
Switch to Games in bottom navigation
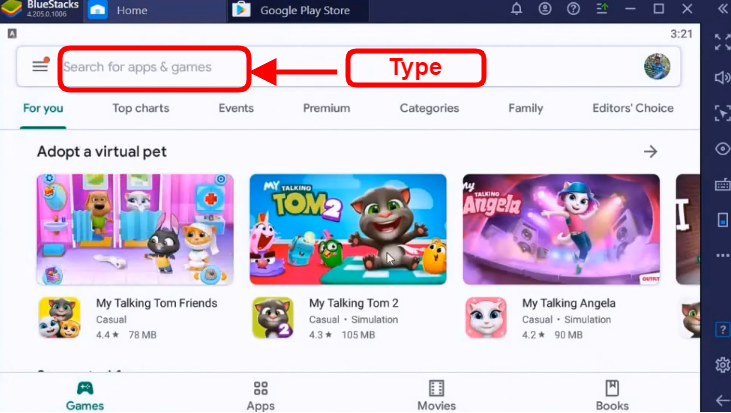tap(85, 396)
